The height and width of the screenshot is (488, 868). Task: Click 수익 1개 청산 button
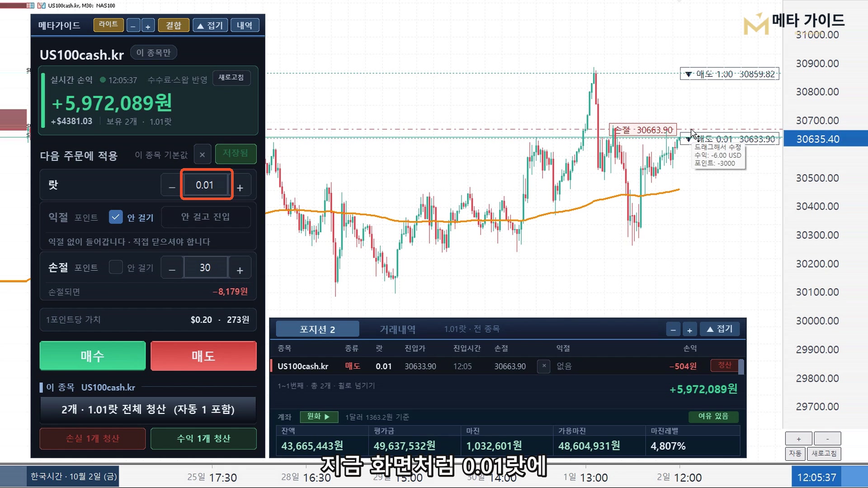point(203,438)
